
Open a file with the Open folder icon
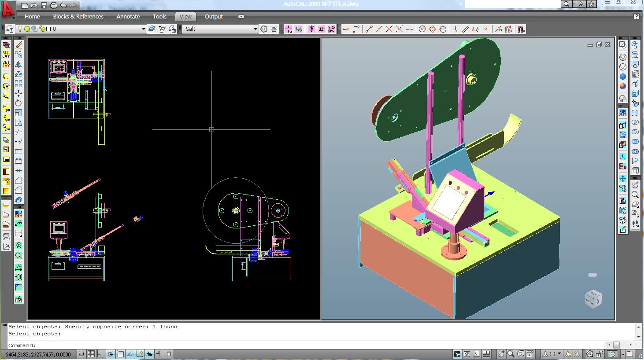tap(34, 5)
